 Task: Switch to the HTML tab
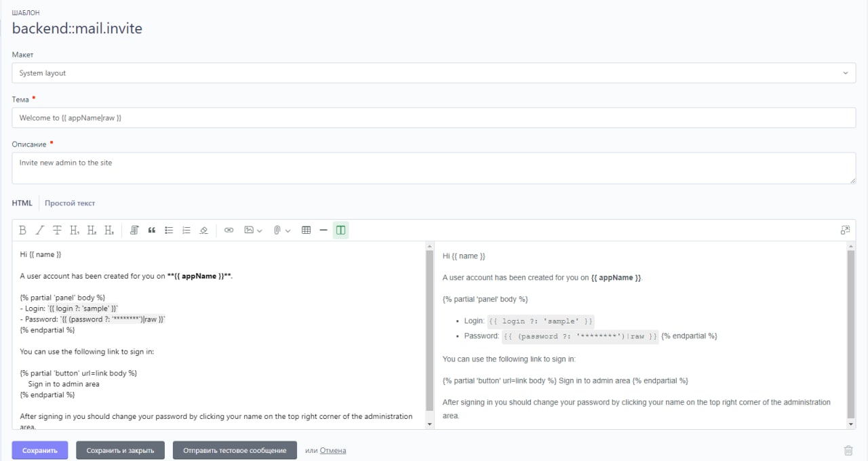click(22, 203)
